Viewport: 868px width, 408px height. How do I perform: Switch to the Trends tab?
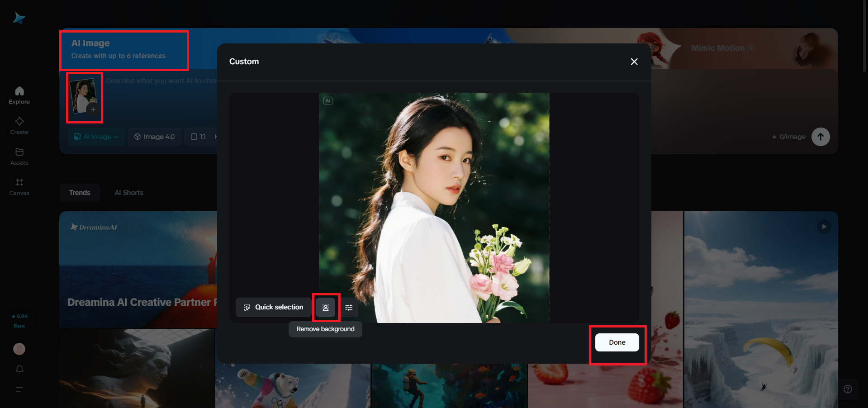click(80, 193)
